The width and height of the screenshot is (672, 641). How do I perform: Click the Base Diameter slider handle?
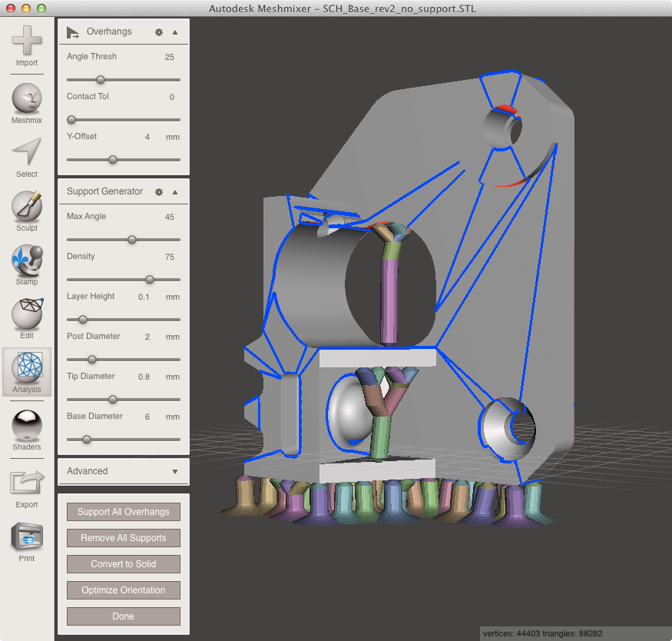click(87, 440)
